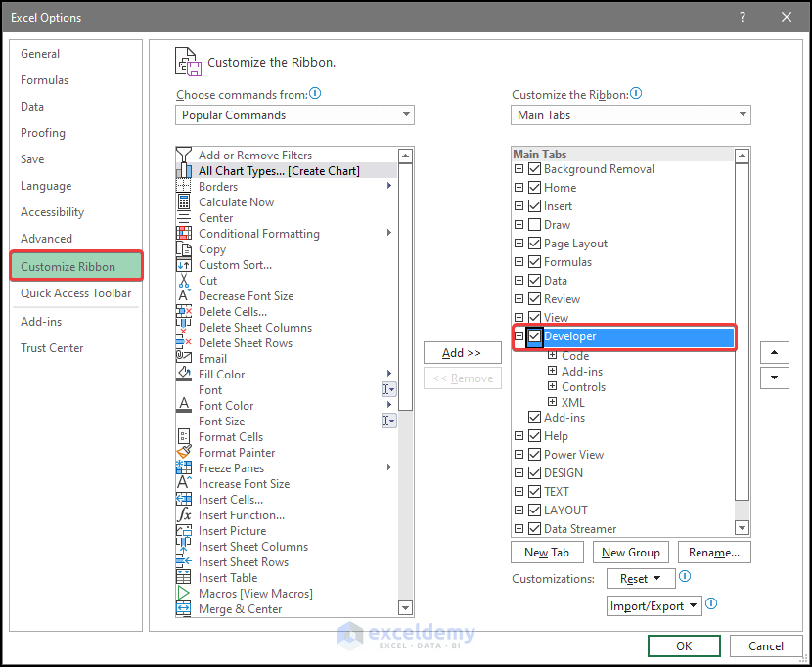Toggle the Page Layout checkbox
Screen dimensions: 812x667
tap(534, 244)
